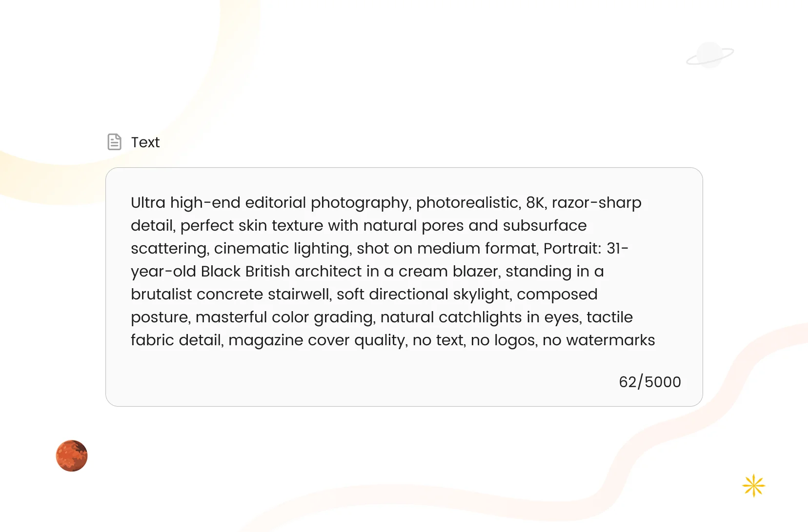Click the word subsurface in the prompt

[545, 225]
